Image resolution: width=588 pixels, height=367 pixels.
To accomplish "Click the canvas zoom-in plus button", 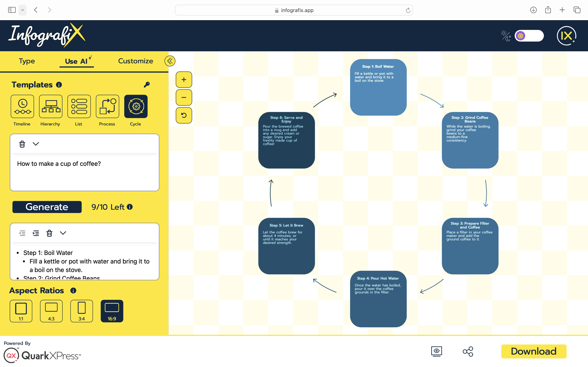I will (184, 80).
